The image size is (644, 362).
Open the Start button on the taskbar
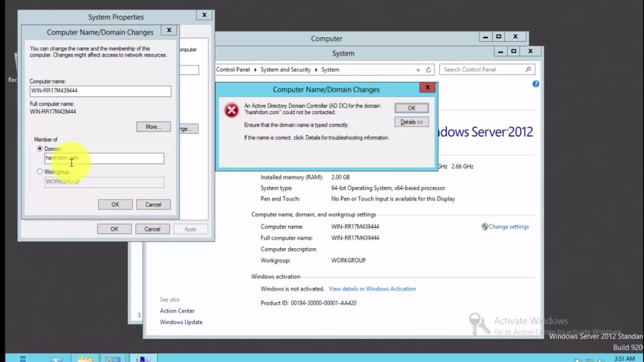coord(23,358)
